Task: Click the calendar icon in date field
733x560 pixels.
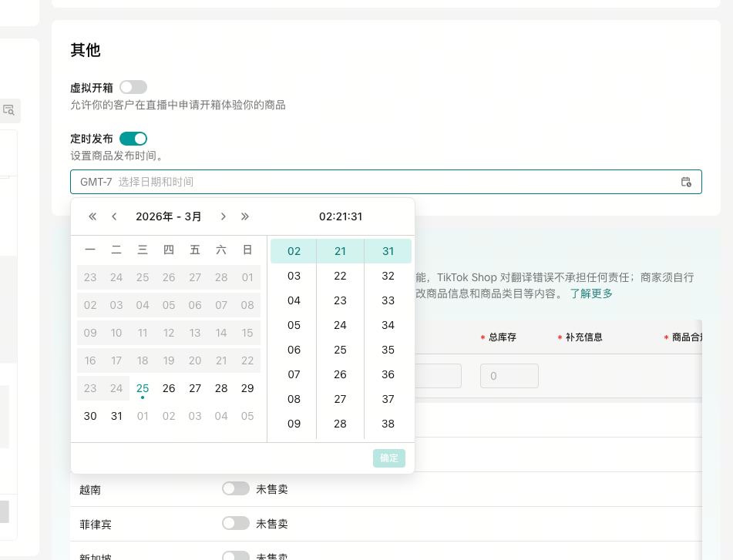Action: (x=686, y=182)
